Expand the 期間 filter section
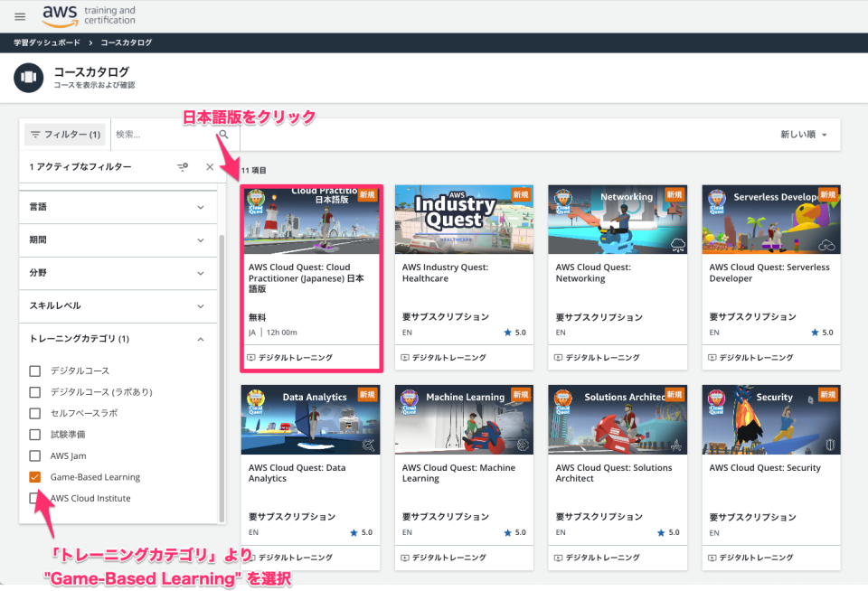This screenshot has width=868, height=591. [x=118, y=240]
